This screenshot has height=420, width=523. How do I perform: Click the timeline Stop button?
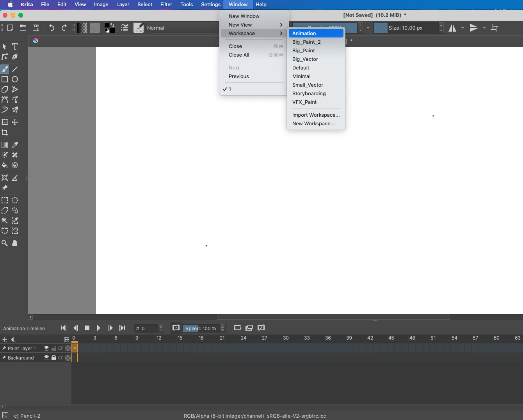tap(87, 328)
